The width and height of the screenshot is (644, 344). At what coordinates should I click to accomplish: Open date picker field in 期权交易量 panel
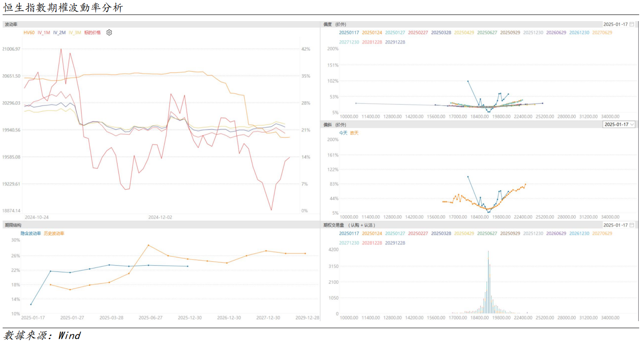(x=615, y=225)
